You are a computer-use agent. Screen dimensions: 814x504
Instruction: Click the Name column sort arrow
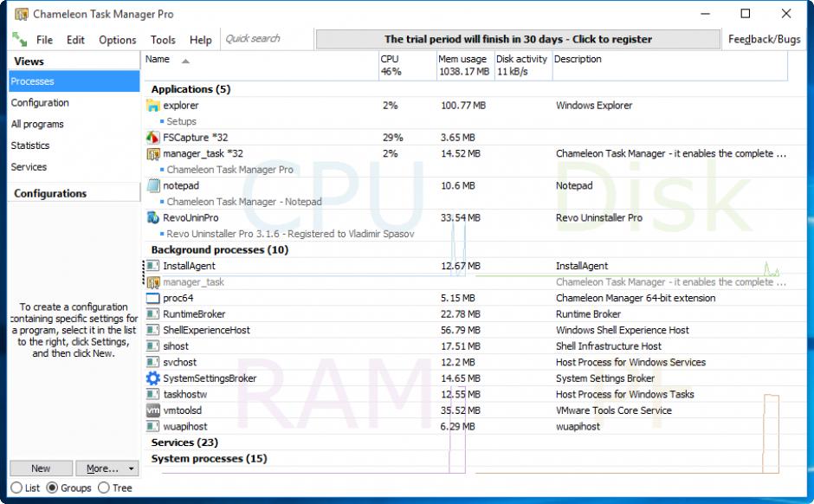pyautogui.click(x=185, y=61)
